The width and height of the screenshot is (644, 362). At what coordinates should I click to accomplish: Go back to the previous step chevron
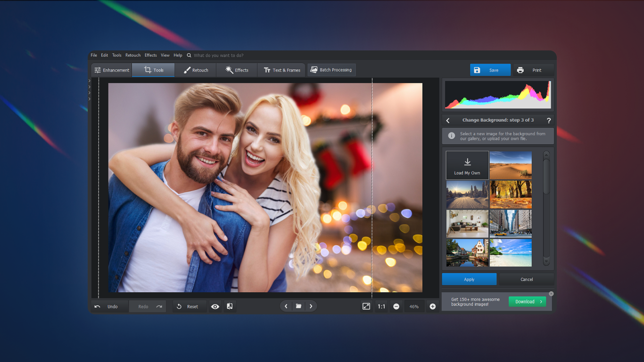[x=448, y=121]
